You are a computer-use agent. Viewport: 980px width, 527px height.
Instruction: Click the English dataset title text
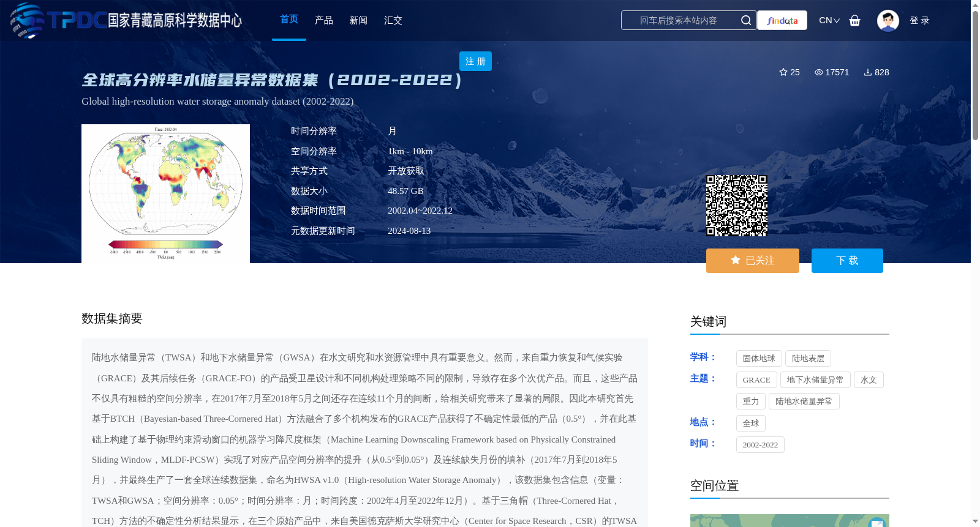tap(217, 102)
